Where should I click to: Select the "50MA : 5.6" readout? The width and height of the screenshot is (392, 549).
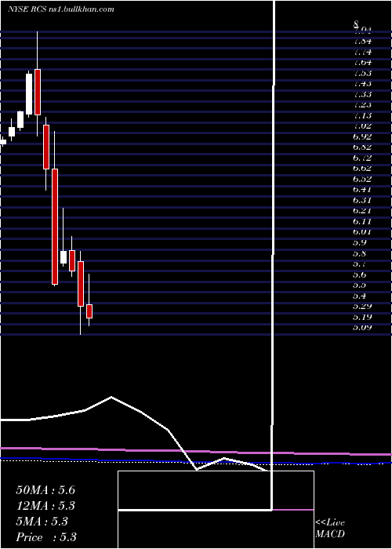[x=45, y=490]
